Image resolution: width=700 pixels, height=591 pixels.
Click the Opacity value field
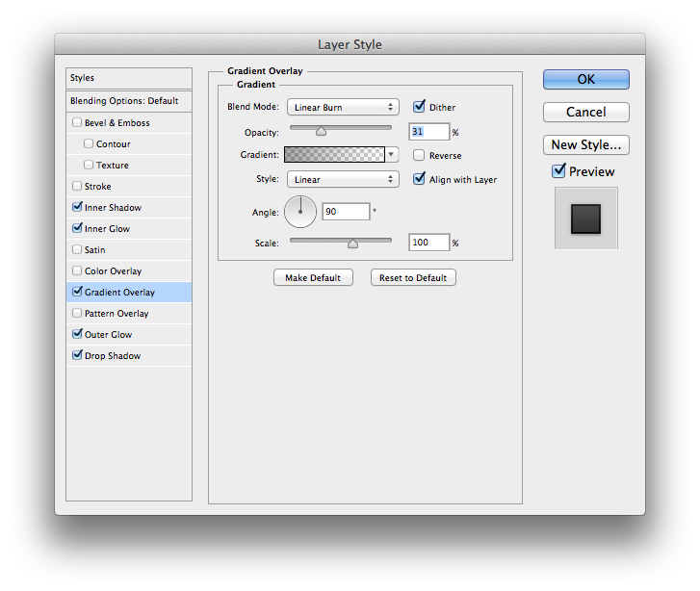point(429,132)
